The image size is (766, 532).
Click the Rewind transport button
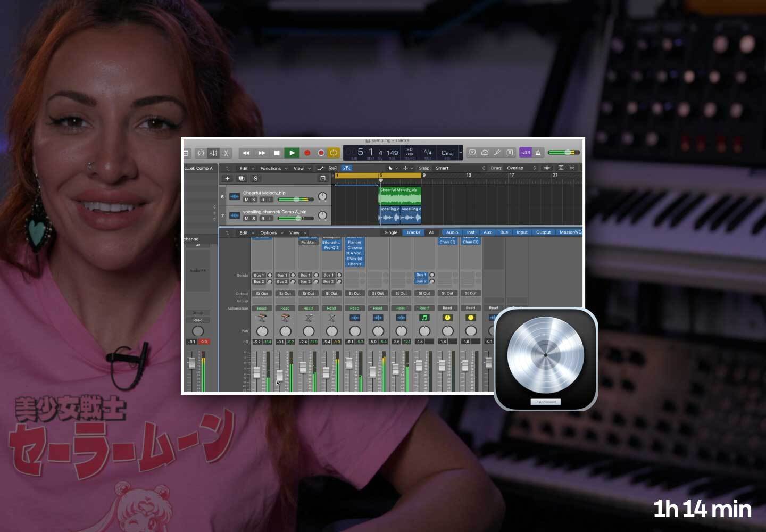246,153
